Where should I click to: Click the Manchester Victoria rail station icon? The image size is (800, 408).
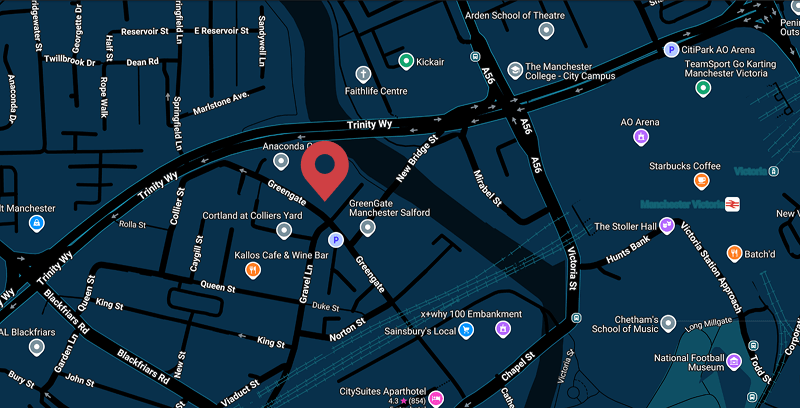pyautogui.click(x=732, y=204)
